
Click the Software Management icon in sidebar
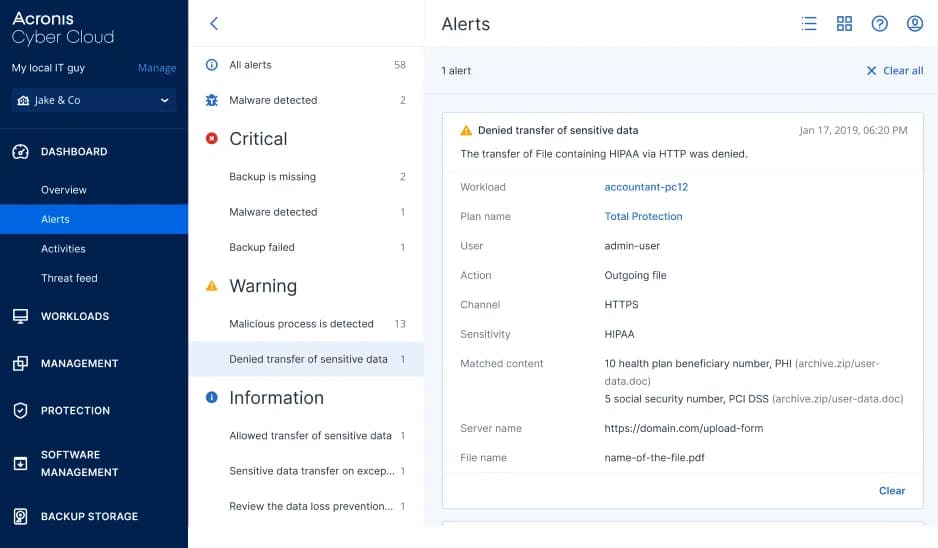pos(20,464)
